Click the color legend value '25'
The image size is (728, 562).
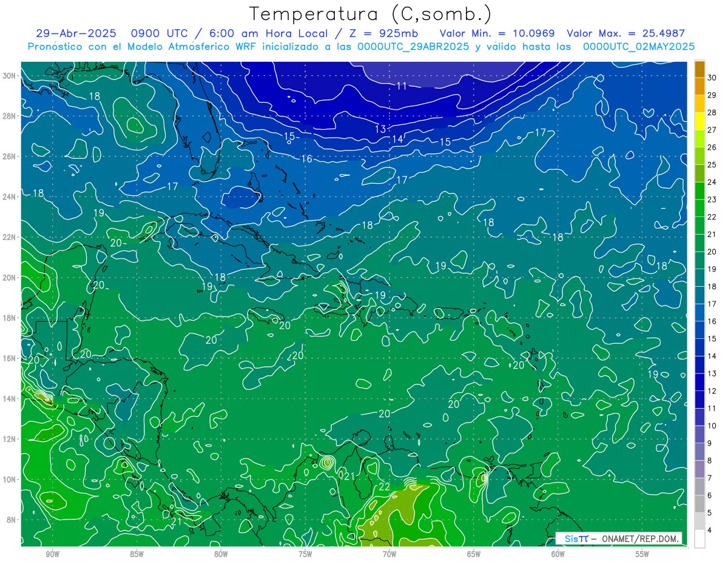pos(712,164)
